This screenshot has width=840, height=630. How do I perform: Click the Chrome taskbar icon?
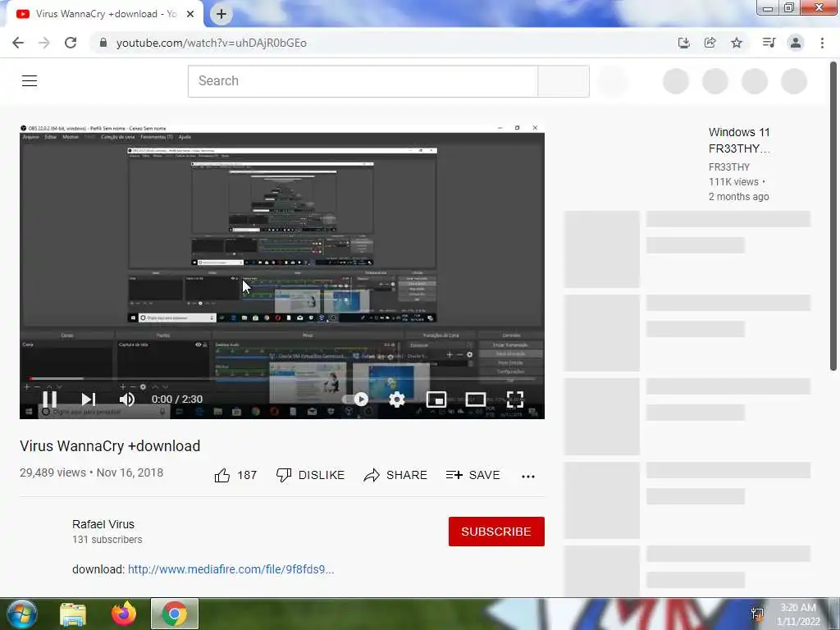(175, 614)
